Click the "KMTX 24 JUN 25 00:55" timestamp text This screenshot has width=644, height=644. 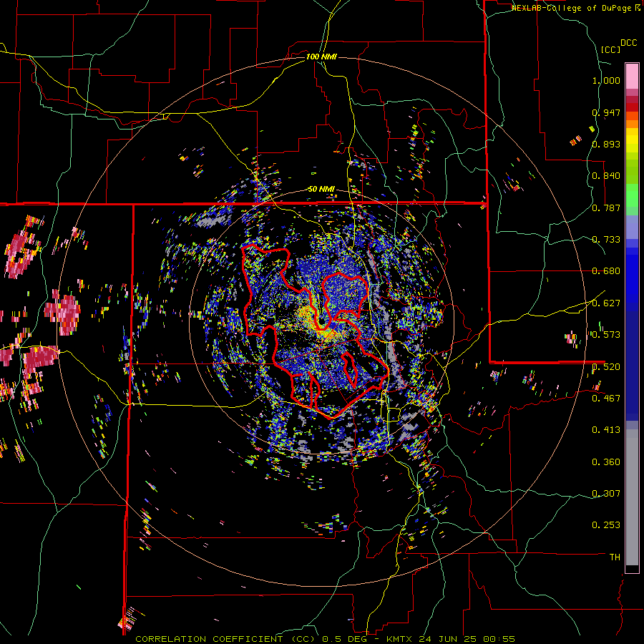[451, 639]
